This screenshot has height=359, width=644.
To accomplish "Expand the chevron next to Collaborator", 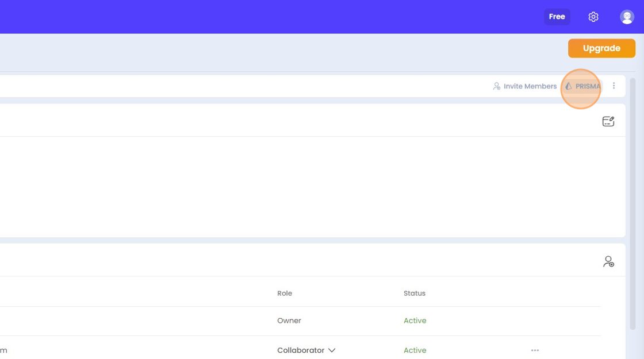I will tap(332, 350).
